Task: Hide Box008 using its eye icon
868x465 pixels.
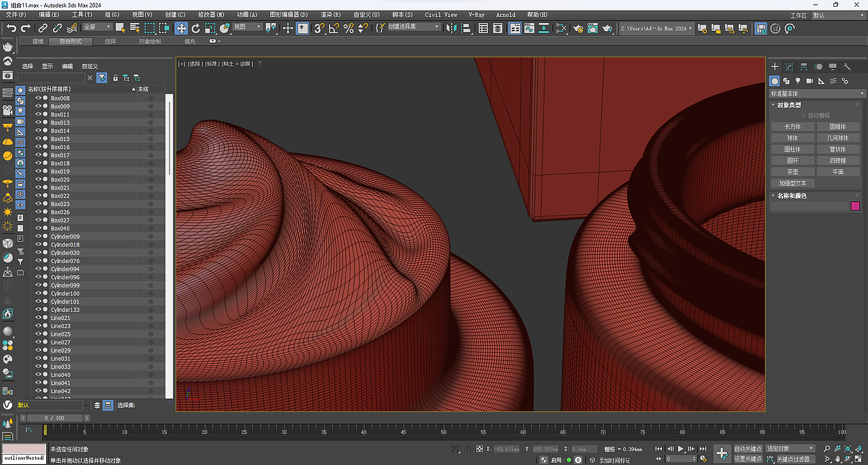Action: tap(38, 98)
